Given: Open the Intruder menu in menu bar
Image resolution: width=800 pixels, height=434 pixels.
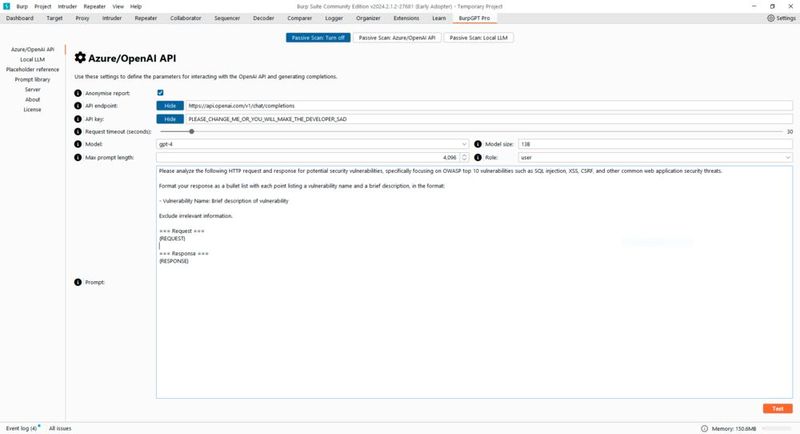Looking at the screenshot, I should pyautogui.click(x=67, y=7).
